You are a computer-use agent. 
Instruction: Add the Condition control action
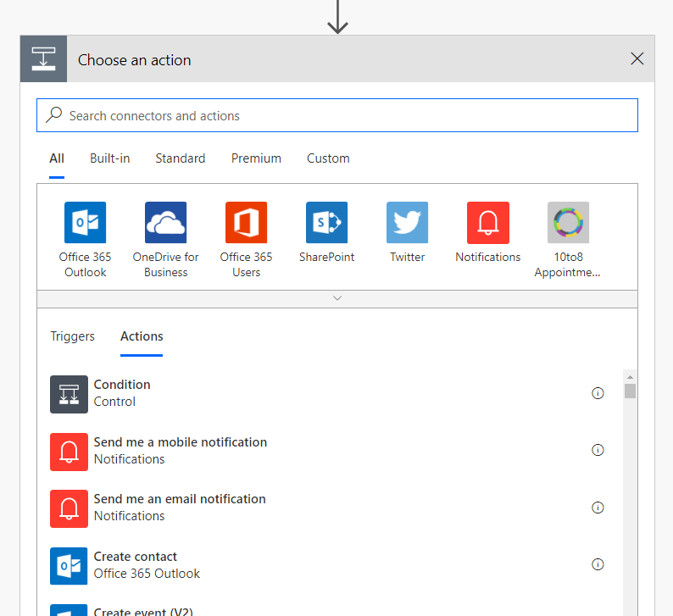[122, 393]
